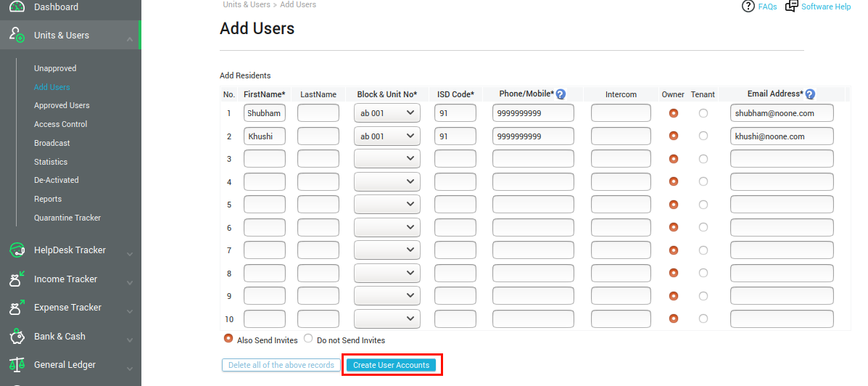Open Block & Unit dropdown in row 10

[387, 319]
